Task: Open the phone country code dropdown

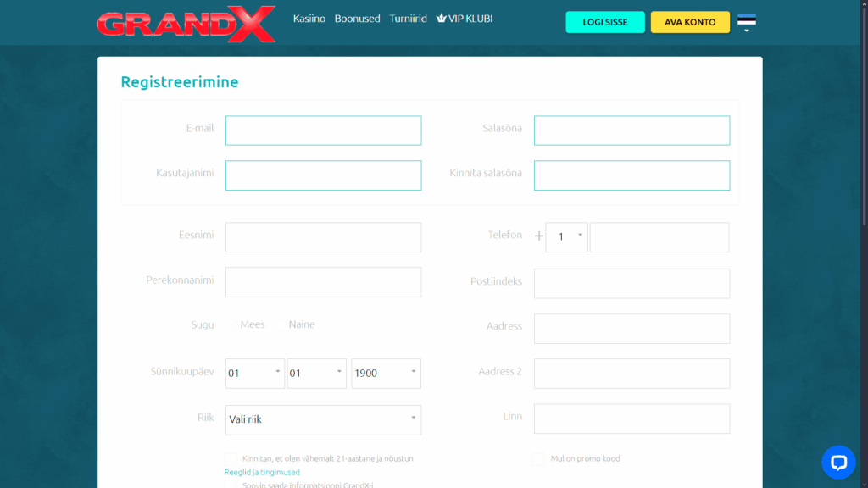Action: point(566,237)
